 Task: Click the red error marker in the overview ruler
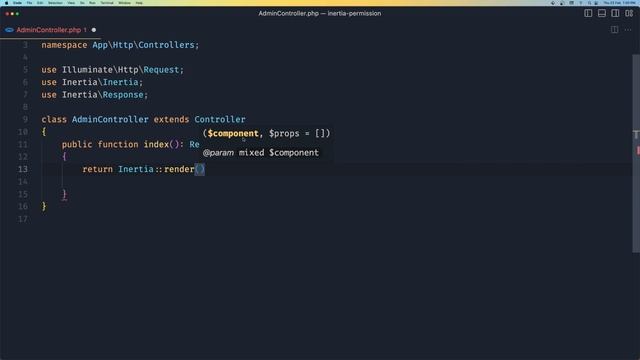638,151
